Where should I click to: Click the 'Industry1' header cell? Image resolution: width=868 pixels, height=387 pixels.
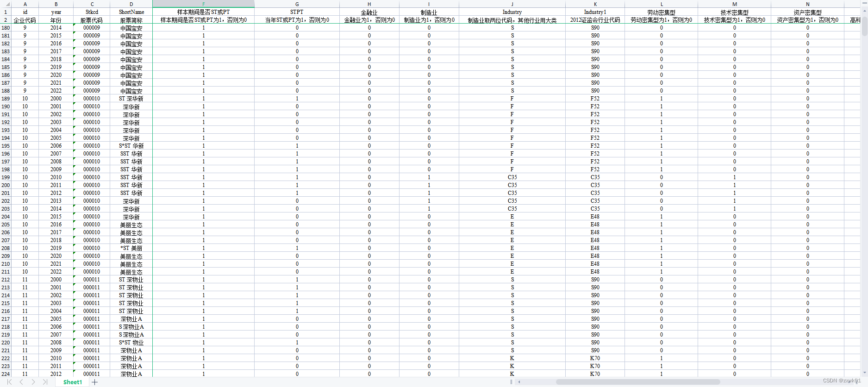(595, 12)
